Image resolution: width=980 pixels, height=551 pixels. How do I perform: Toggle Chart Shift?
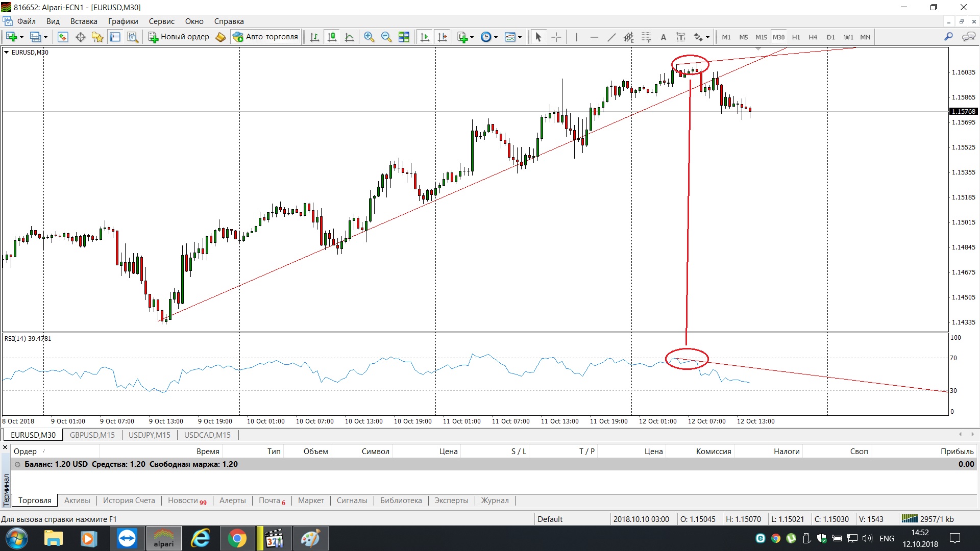442,37
